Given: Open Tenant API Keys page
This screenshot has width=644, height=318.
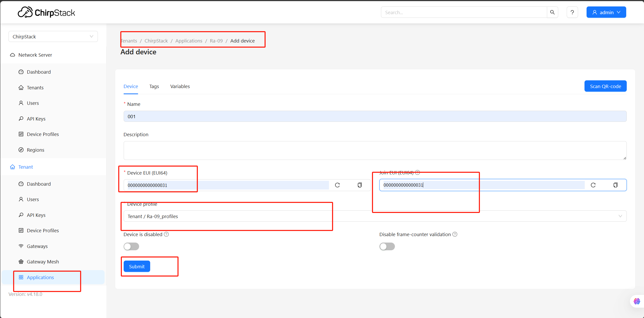Looking at the screenshot, I should point(36,215).
